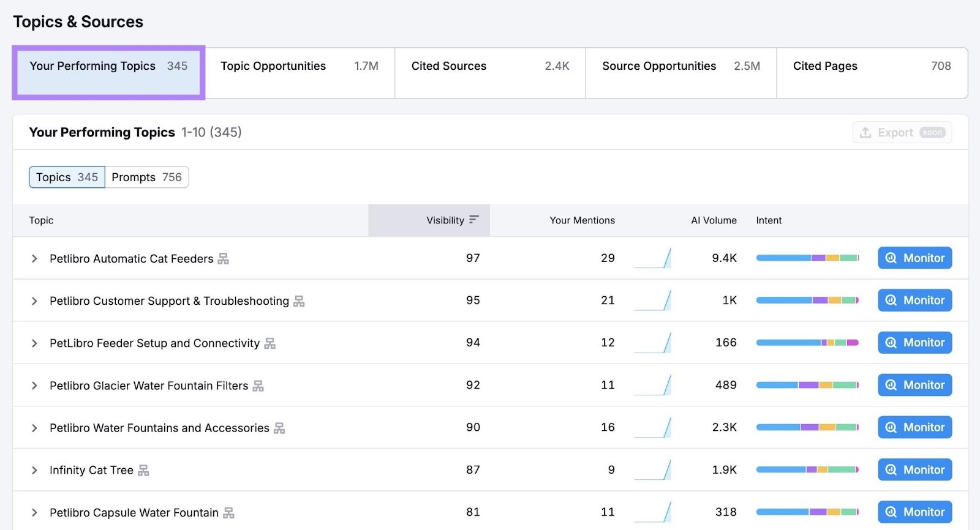Click hierarchy icon beside Petlibro Customer Support & Troubleshooting
Viewport: 980px width, 530px height.
299,301
